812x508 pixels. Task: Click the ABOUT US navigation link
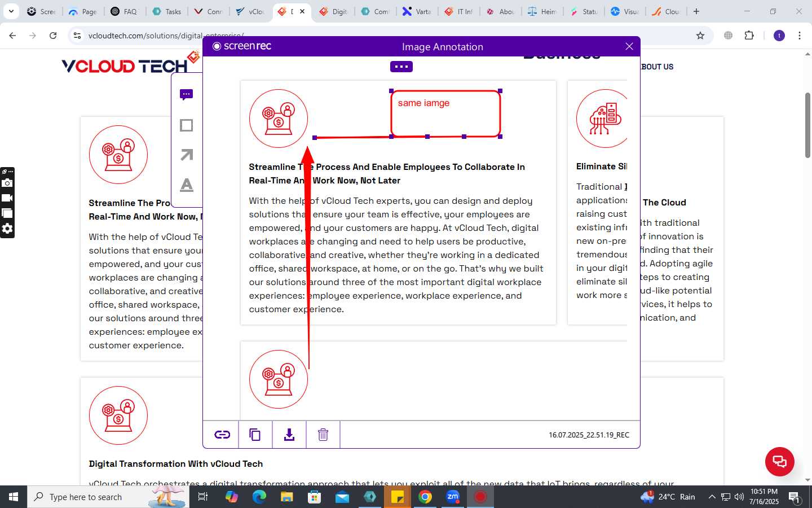pos(657,67)
